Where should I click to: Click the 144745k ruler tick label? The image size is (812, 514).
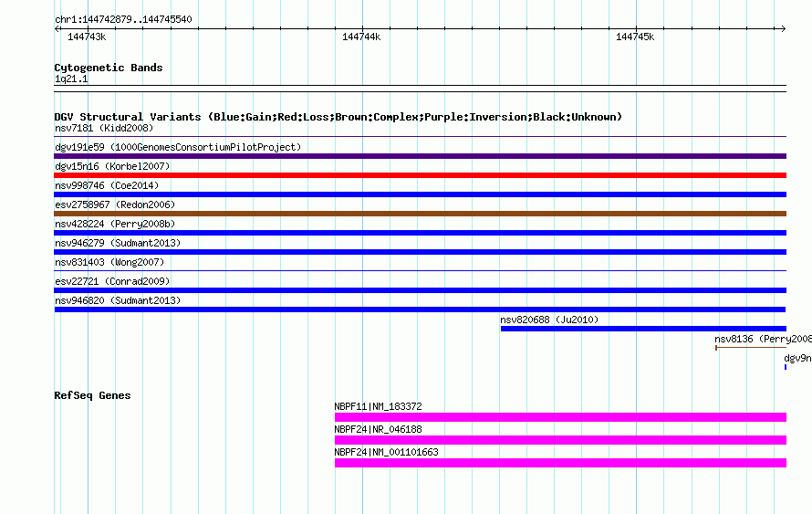635,37
